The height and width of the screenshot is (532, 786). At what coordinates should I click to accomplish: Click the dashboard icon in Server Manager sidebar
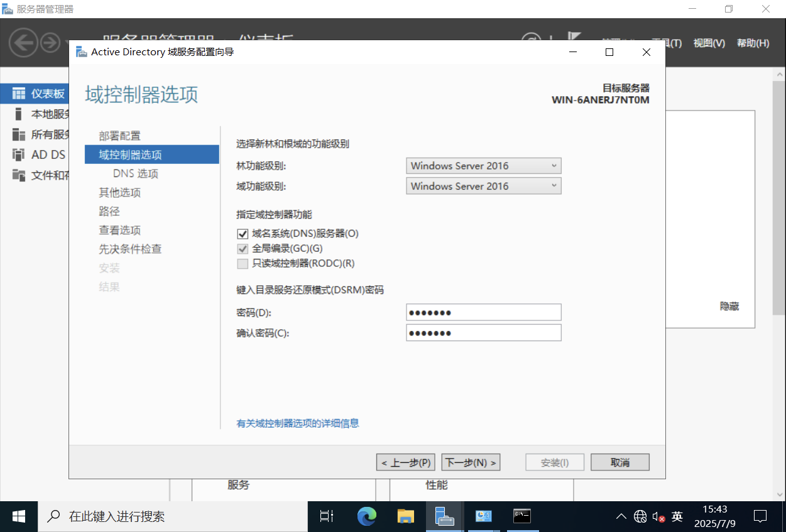click(x=19, y=94)
